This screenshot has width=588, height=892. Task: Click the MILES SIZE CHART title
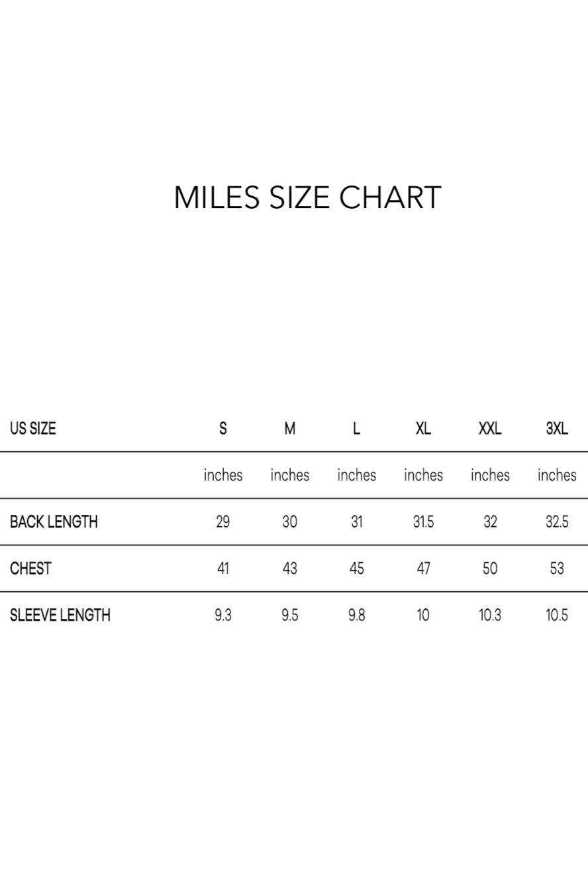[x=307, y=197]
